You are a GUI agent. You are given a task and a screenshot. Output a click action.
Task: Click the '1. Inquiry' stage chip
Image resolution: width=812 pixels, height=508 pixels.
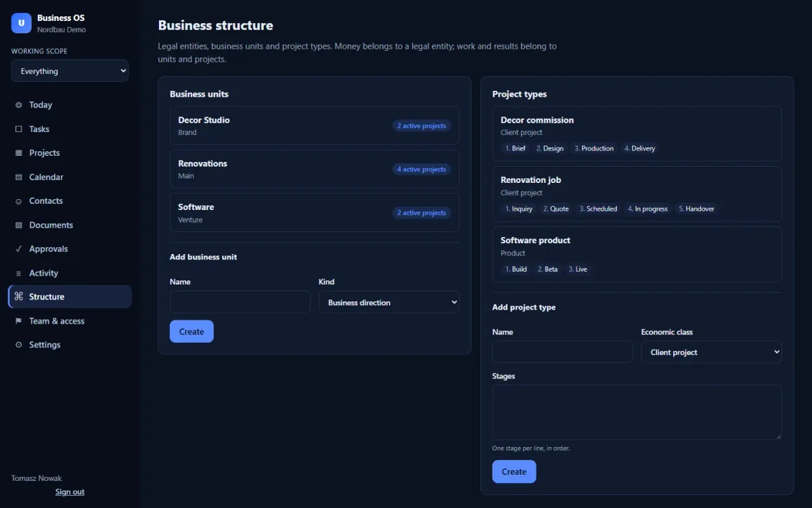519,209
